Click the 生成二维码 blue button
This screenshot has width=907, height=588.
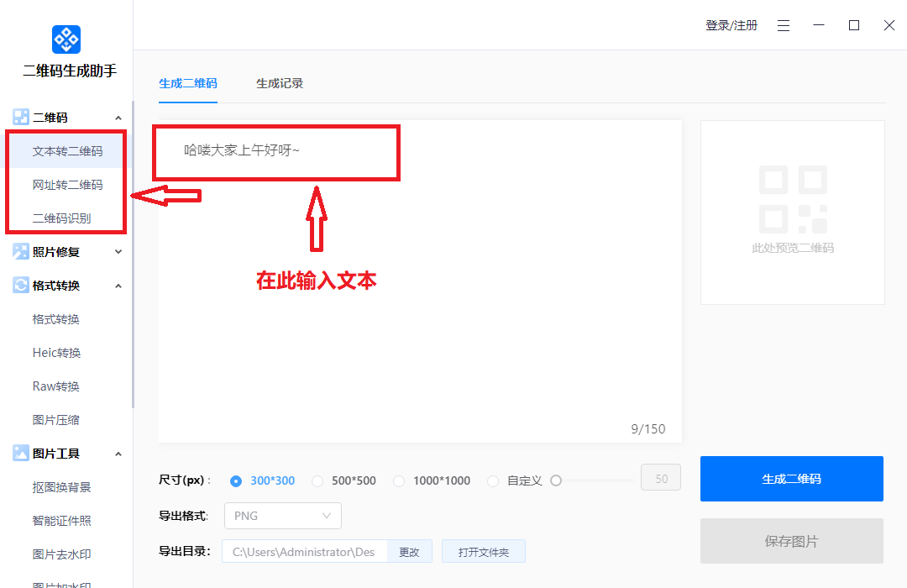(x=791, y=479)
